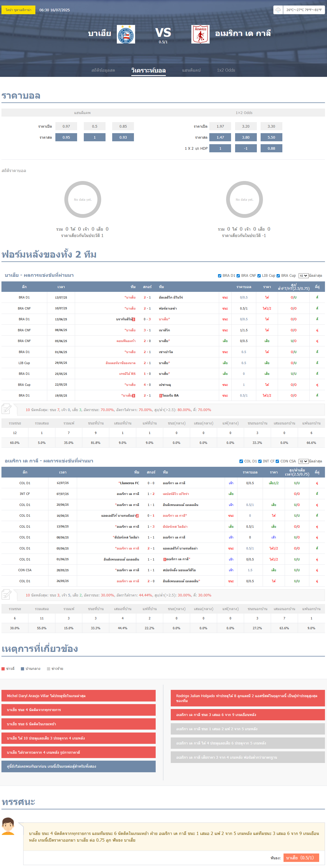327x868 pixels.
Task: Click live 1x2 away odds 5.50
Action: 271,137
